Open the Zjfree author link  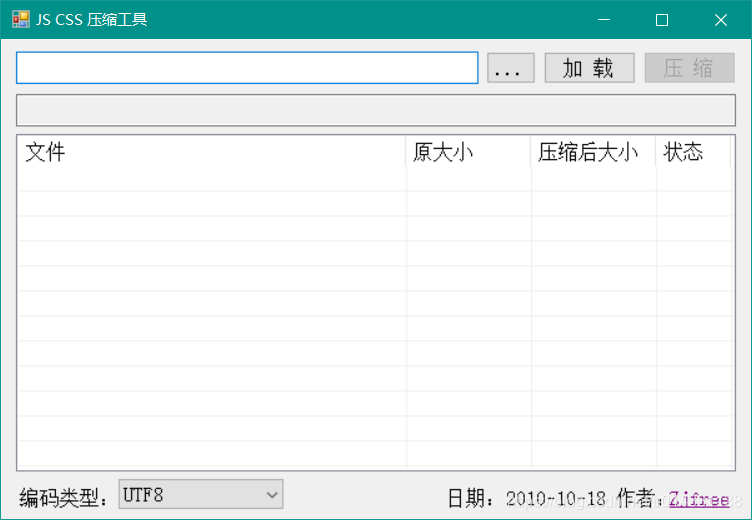(x=699, y=499)
